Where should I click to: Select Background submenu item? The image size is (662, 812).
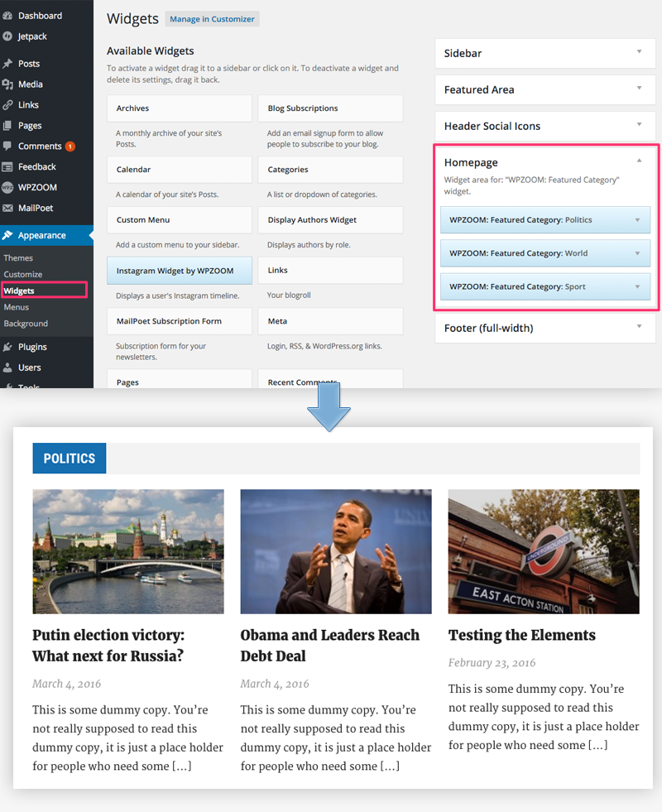tap(26, 324)
